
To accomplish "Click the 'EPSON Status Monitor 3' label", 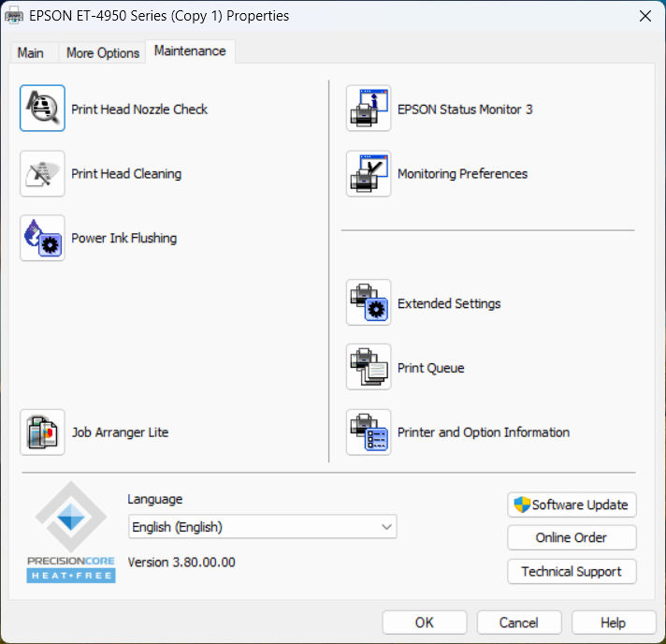I will (465, 110).
